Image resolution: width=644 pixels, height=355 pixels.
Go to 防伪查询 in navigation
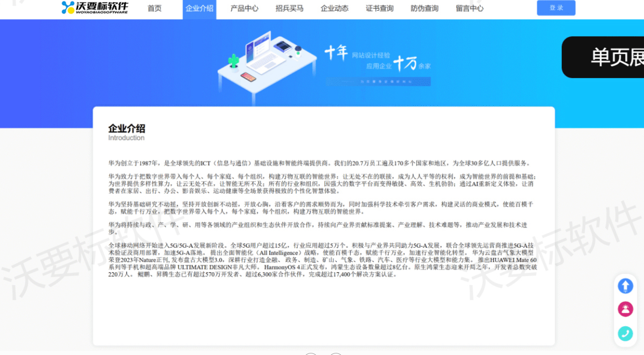(425, 8)
